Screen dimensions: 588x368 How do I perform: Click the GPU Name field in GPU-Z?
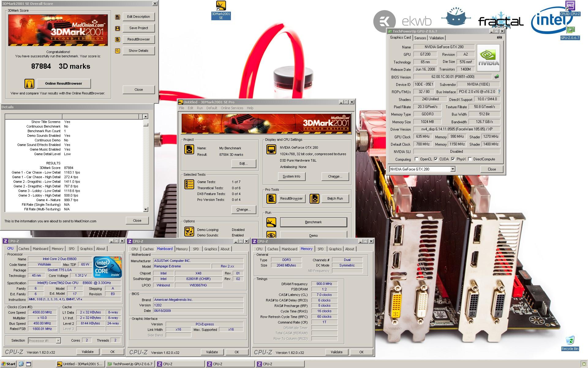(444, 47)
